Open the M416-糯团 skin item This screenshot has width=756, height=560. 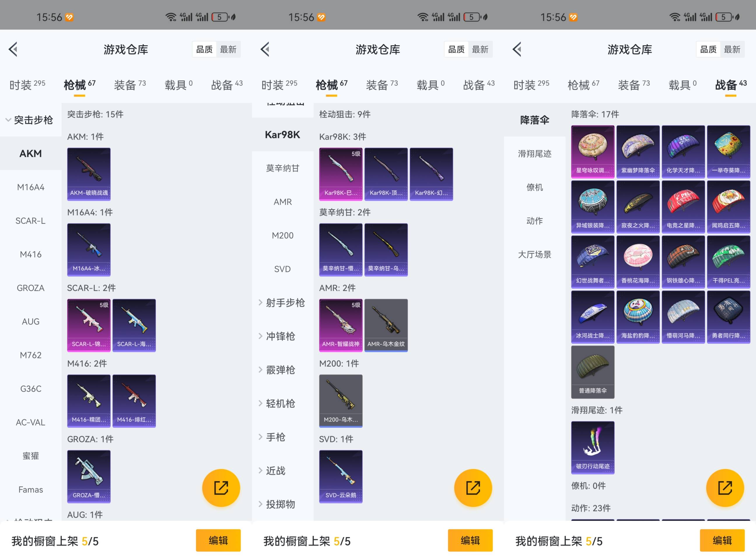[89, 401]
